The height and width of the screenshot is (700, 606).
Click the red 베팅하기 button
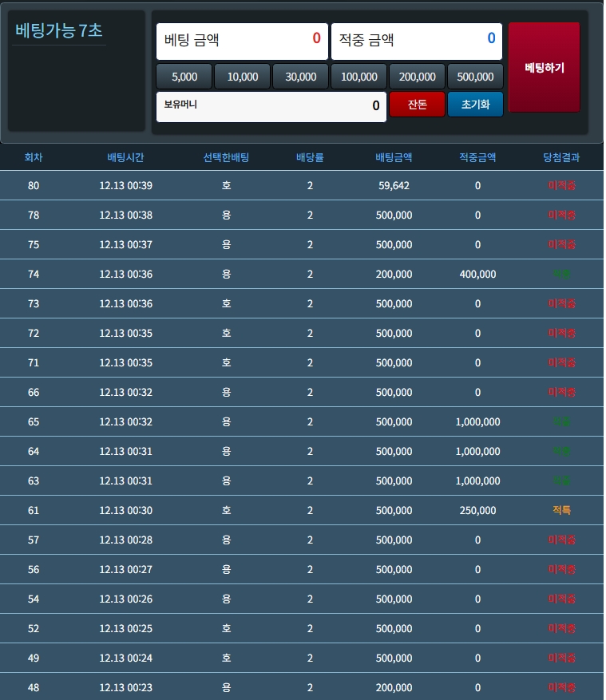544,68
